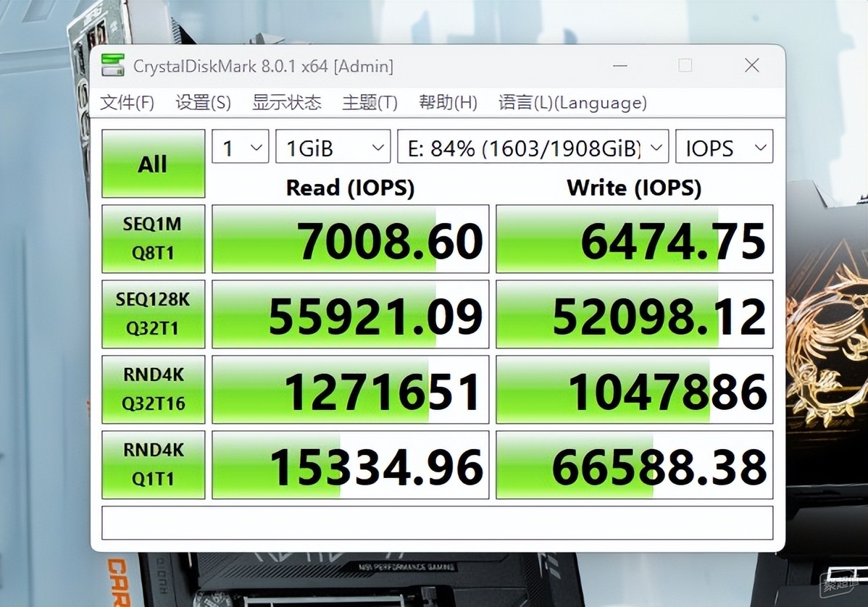Click the SEQ1M read result 7008.60
868x607 pixels.
[x=350, y=239]
